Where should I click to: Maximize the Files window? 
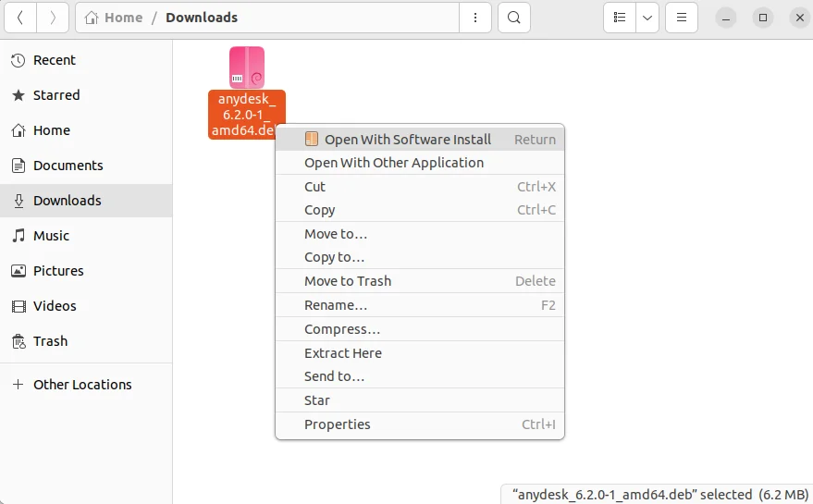tap(763, 18)
